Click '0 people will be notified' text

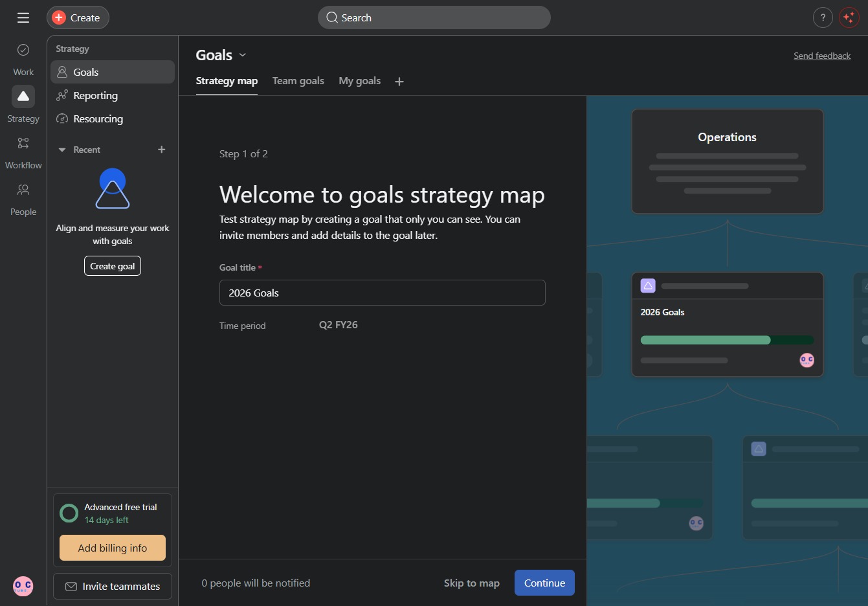point(256,583)
